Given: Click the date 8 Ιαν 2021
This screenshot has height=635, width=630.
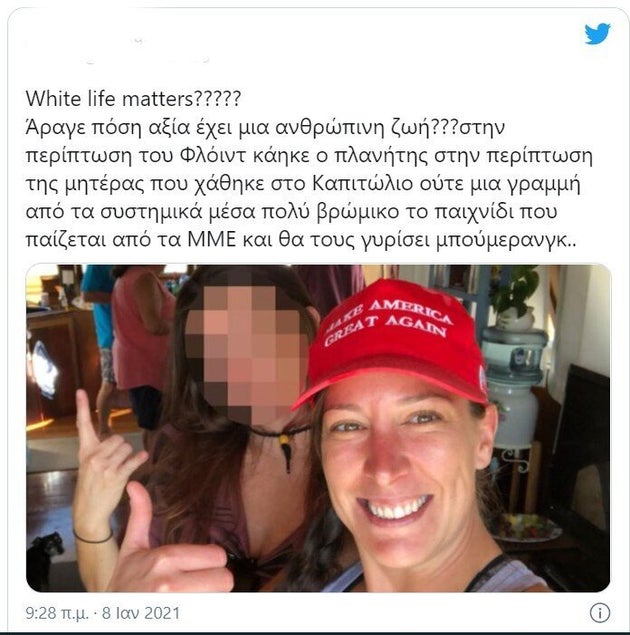Looking at the screenshot, I should click(x=140, y=613).
